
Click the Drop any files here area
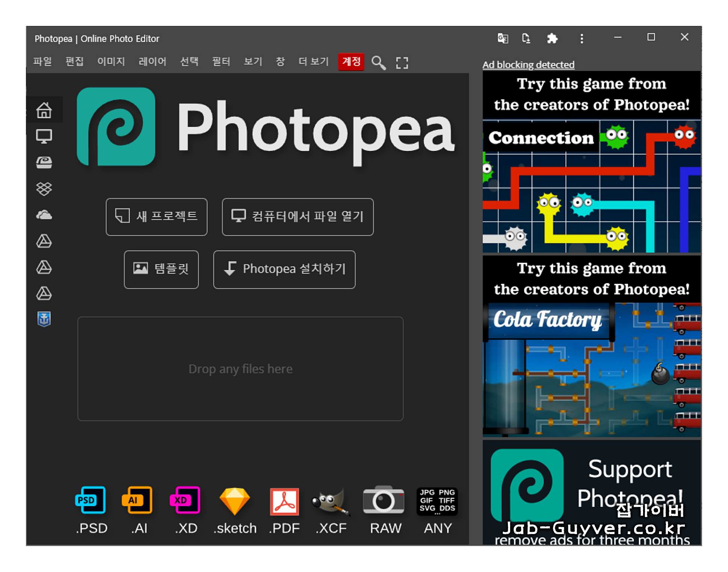tap(240, 369)
